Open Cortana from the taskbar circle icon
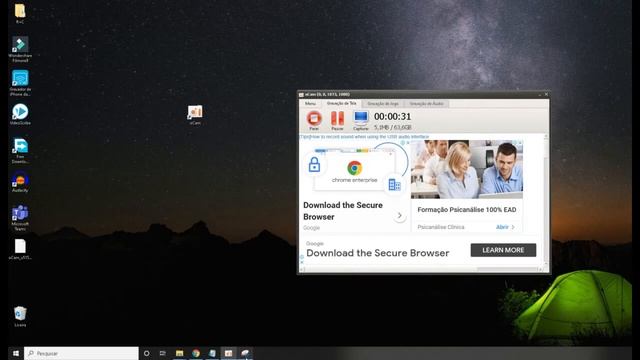Screen dimensions: 640x360 (x=147, y=353)
